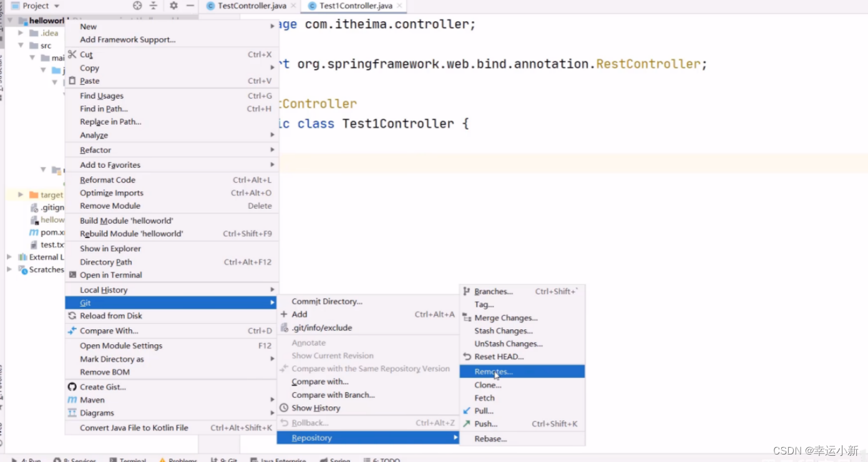Collapse the helloworld root node

coord(9,21)
